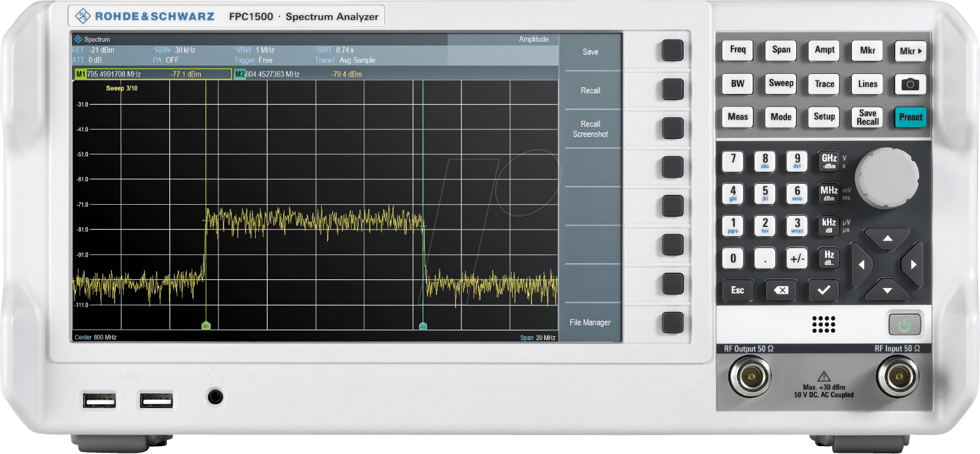Click the left arrow navigation key

[861, 264]
